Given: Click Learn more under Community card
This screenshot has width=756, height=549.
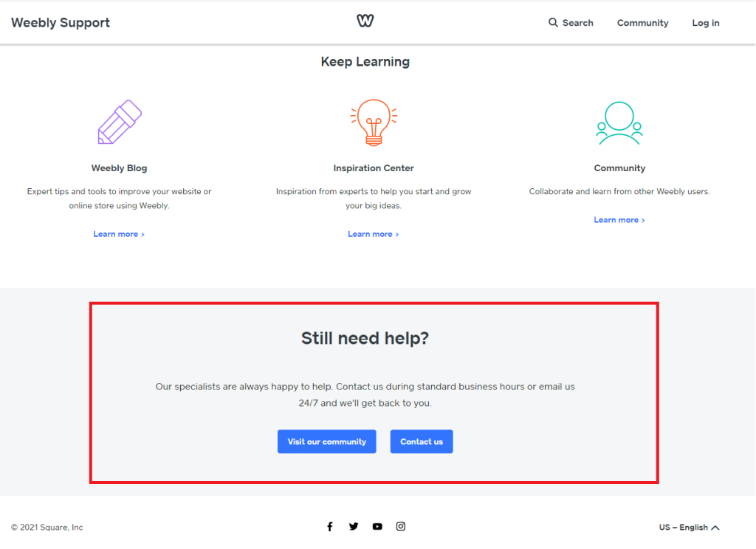Looking at the screenshot, I should click(619, 220).
